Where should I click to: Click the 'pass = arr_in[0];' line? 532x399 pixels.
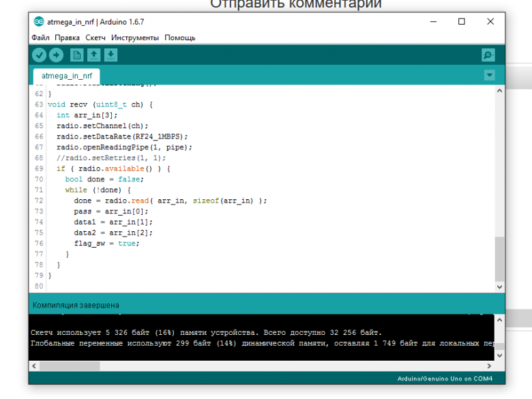(x=111, y=211)
